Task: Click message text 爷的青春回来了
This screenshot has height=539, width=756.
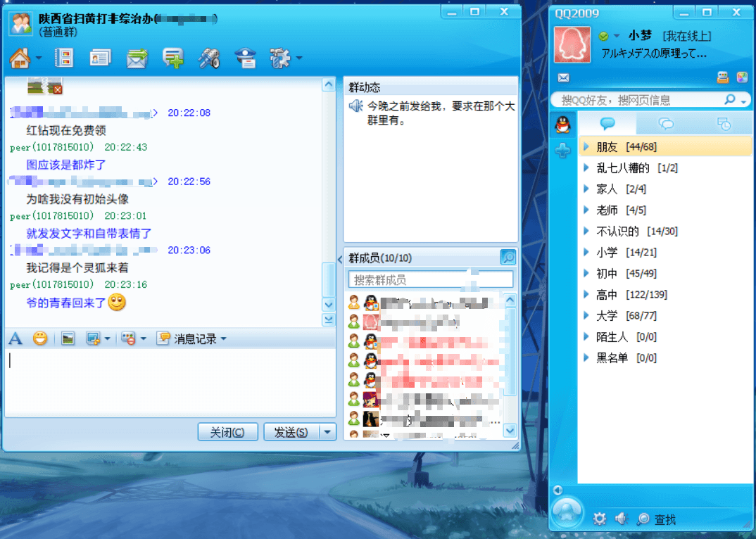Action: tap(65, 303)
